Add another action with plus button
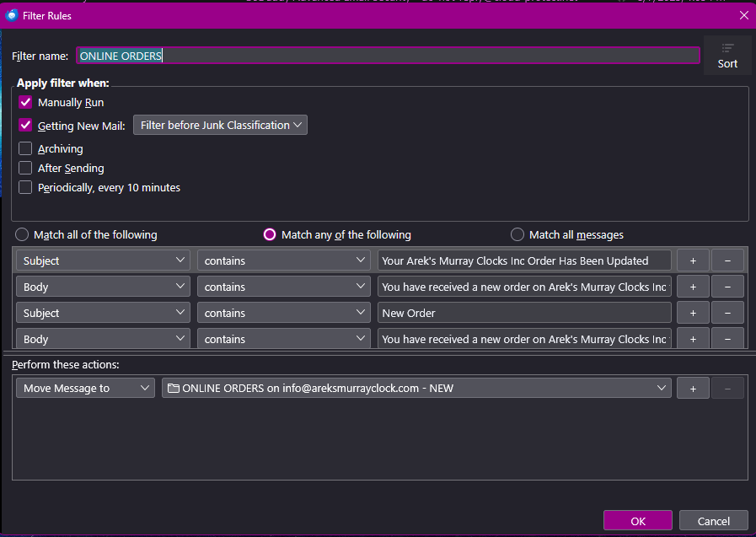This screenshot has height=537, width=756. (693, 388)
